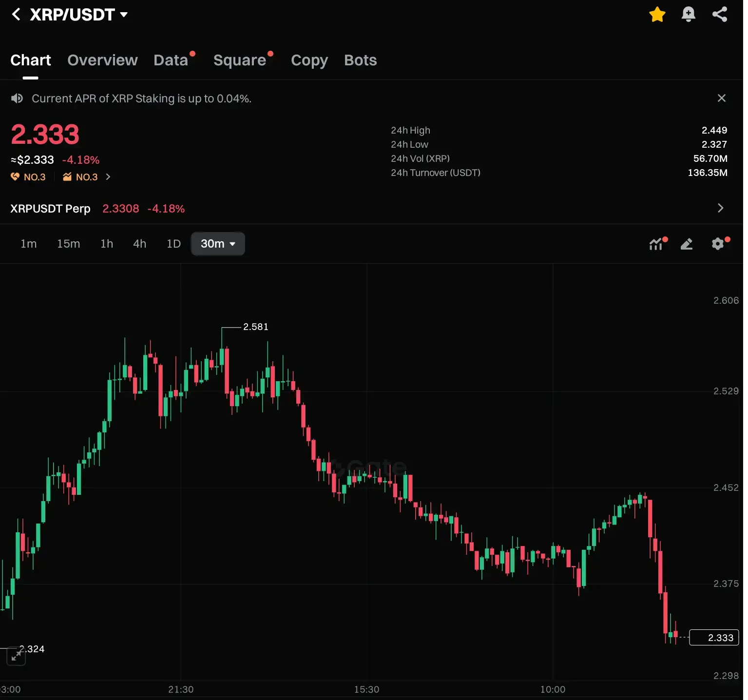Select the 1D timeframe
Image resolution: width=748 pixels, height=700 pixels.
point(174,244)
